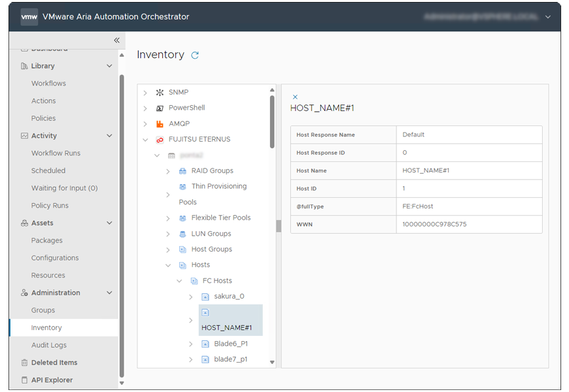569x392 pixels.
Task: Click the API Explorer icon
Action: [24, 380]
